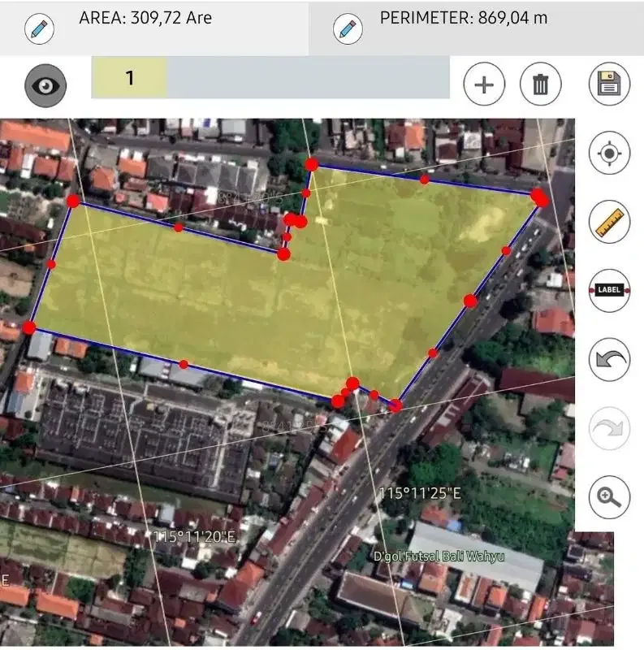Image resolution: width=644 pixels, height=650 pixels.
Task: Toggle measurement visibility with eye icon
Action: tap(45, 86)
